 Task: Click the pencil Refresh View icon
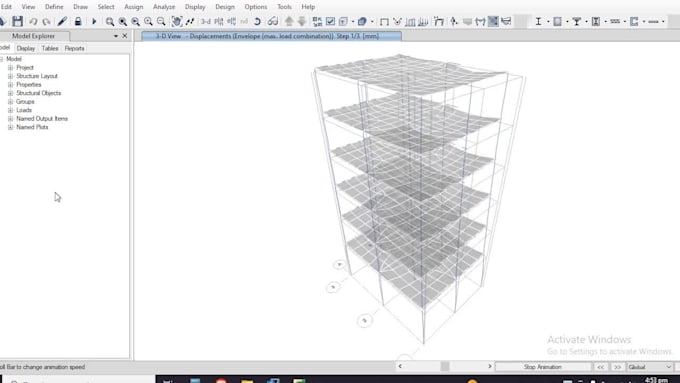pos(62,21)
